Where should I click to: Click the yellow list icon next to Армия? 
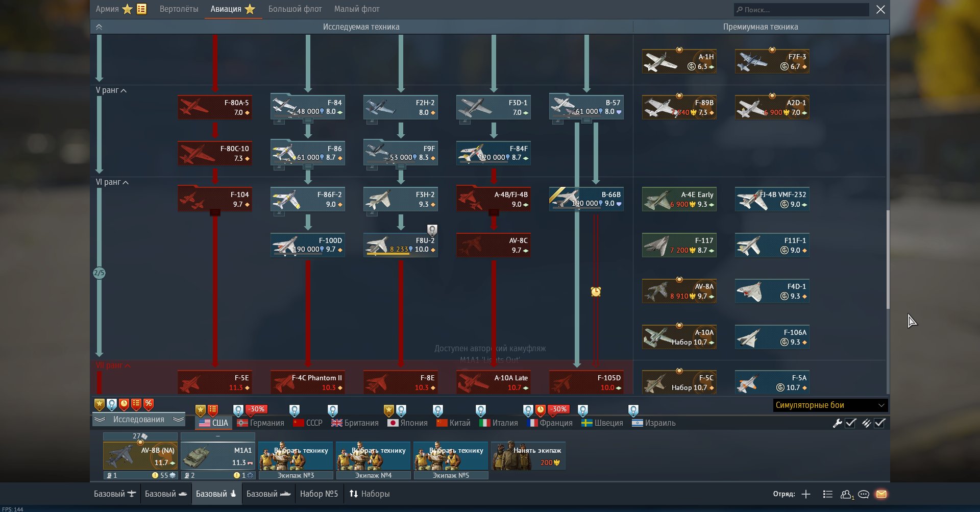pos(141,9)
